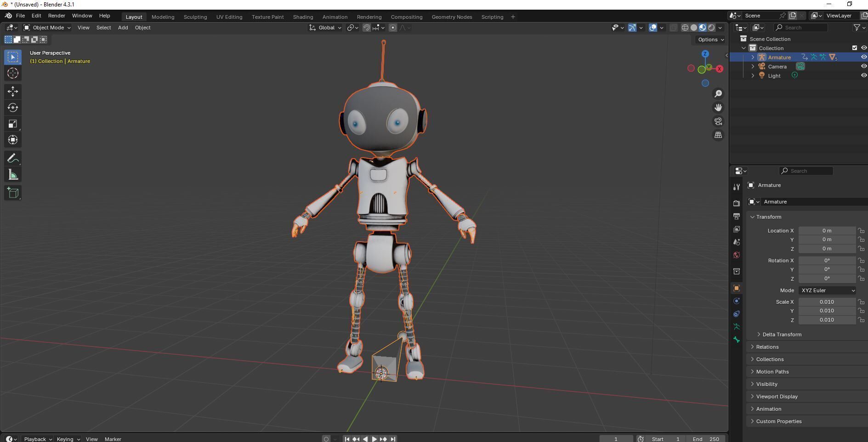The width and height of the screenshot is (868, 442).
Task: Open the View Layer properties tab
Action: click(x=737, y=229)
